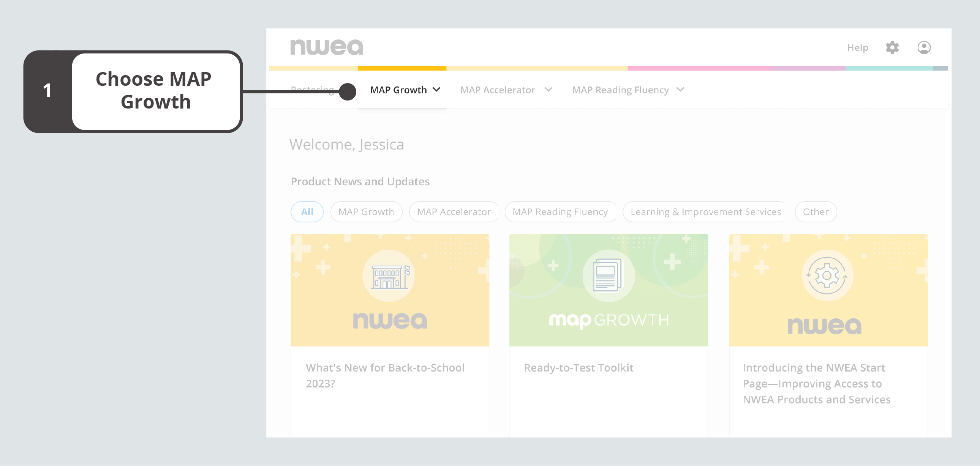Toggle the MAP Accelerator news filter
This screenshot has height=466, width=980.
click(454, 212)
